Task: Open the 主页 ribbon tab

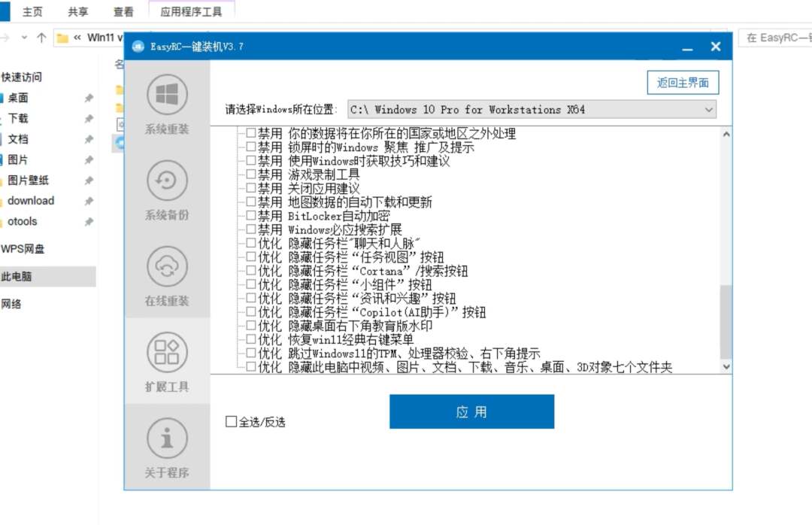Action: [32, 11]
